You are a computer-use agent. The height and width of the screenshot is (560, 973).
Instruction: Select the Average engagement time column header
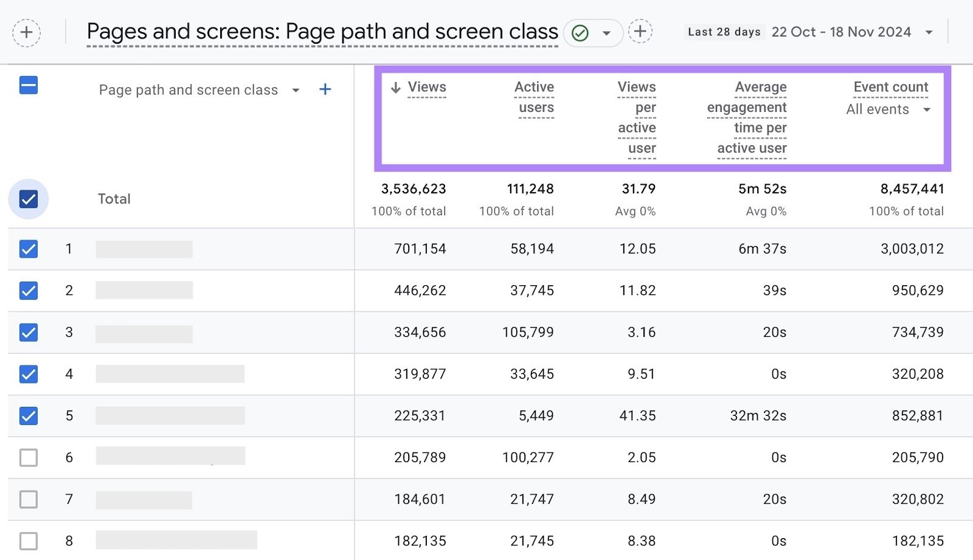(746, 117)
